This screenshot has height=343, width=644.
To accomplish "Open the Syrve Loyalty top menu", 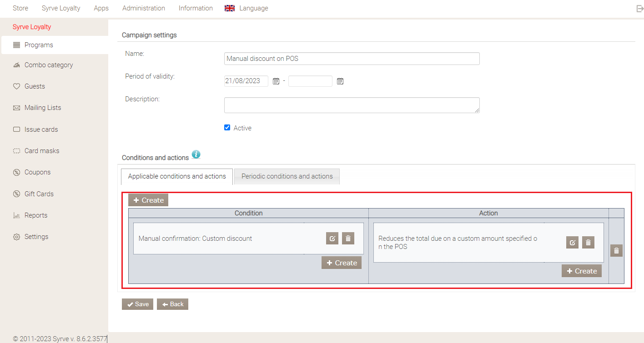I will coord(61,8).
